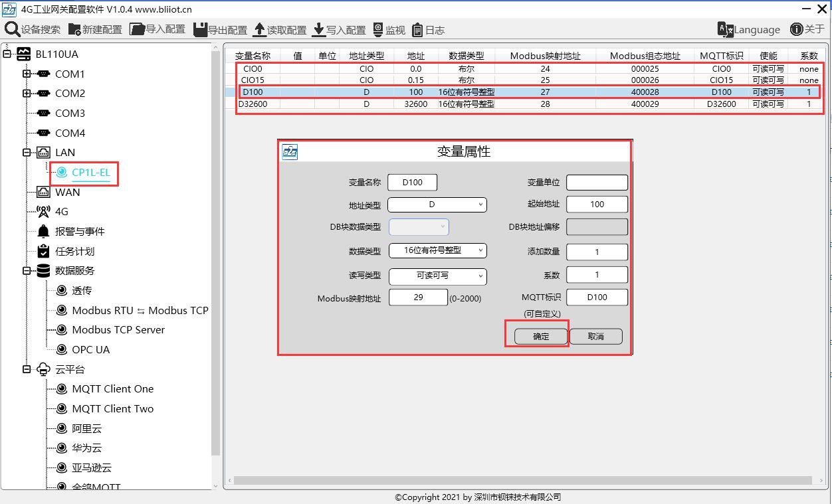Click the 导出配置 save icon
This screenshot has width=832, height=504.
200,30
